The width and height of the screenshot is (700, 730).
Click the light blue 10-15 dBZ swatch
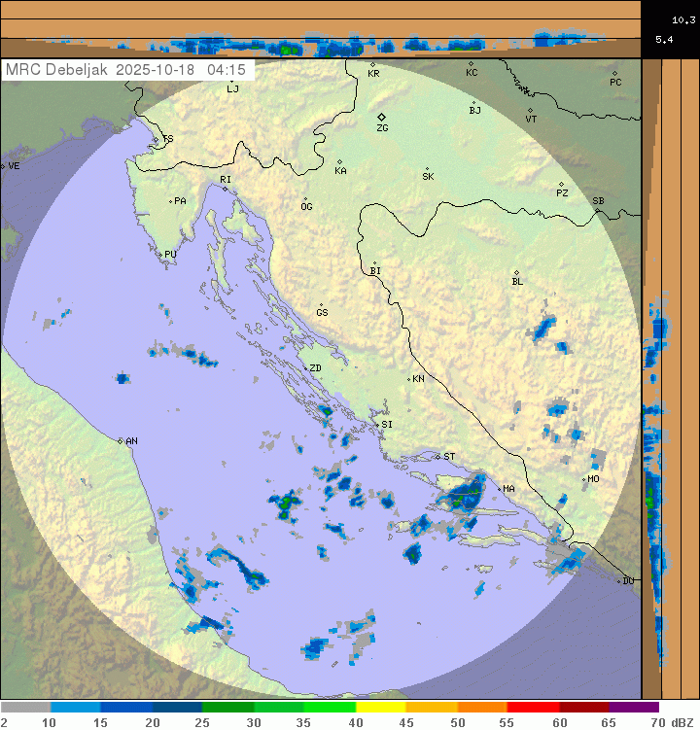click(76, 708)
